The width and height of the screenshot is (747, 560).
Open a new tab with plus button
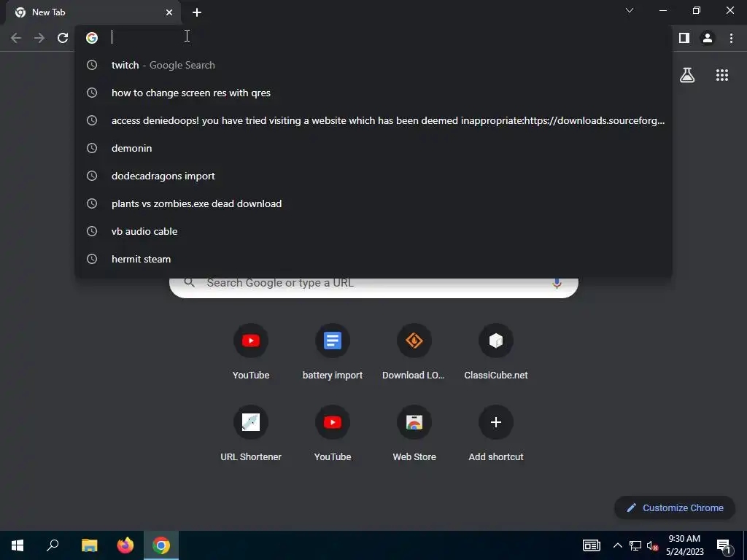pyautogui.click(x=197, y=12)
